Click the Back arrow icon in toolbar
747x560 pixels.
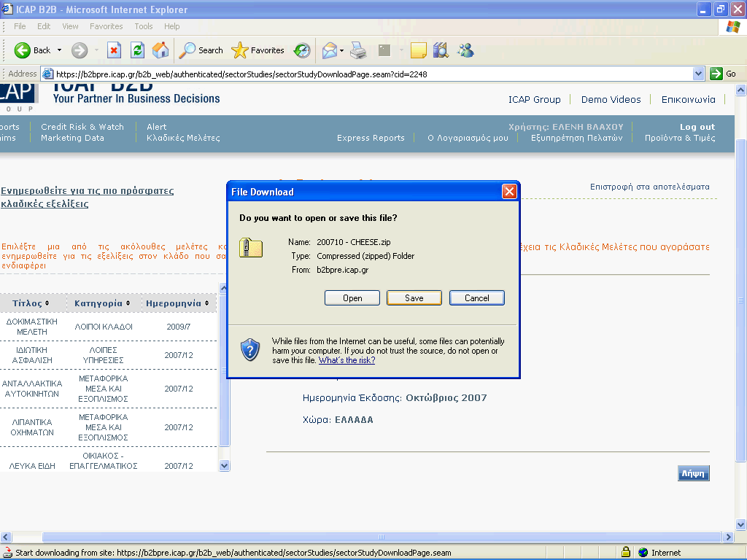(x=22, y=50)
